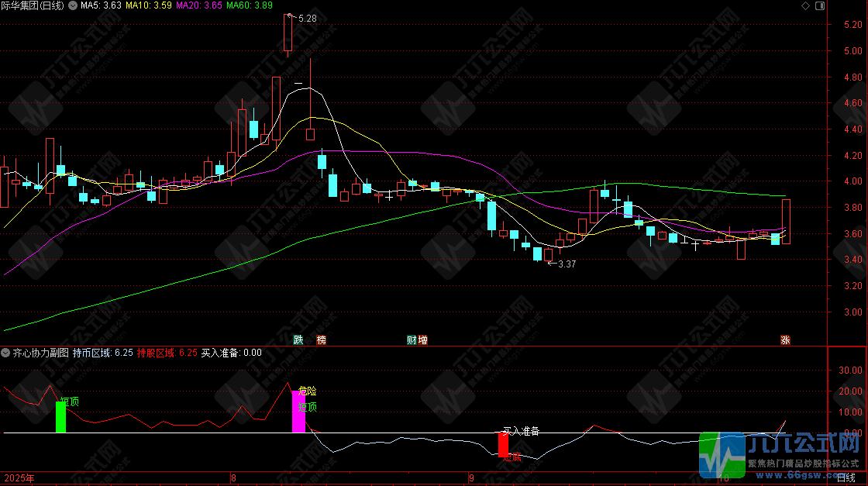Click the green 跌 event marker

point(298,340)
